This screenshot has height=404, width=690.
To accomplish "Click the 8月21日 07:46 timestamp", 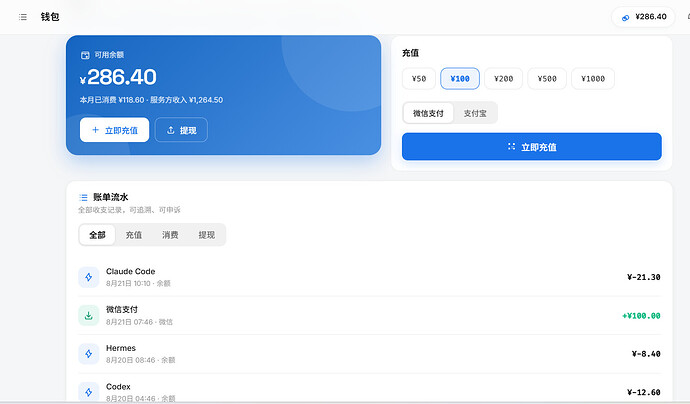I will (129, 322).
